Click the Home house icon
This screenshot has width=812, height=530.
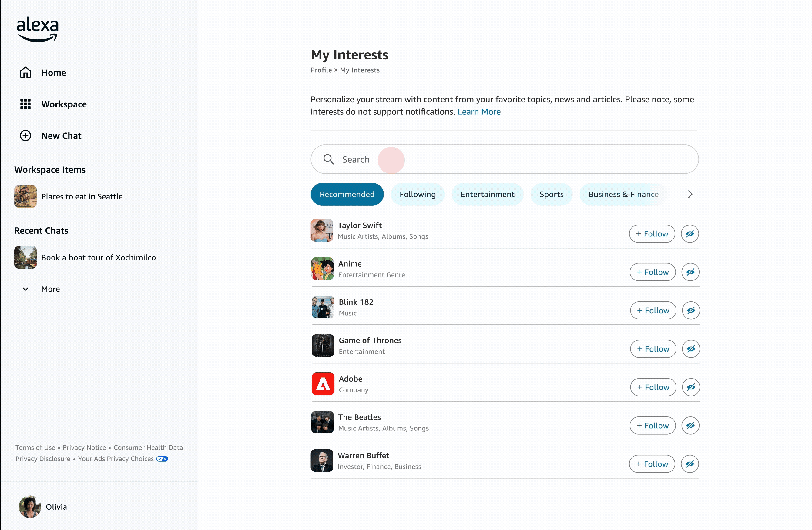click(25, 72)
